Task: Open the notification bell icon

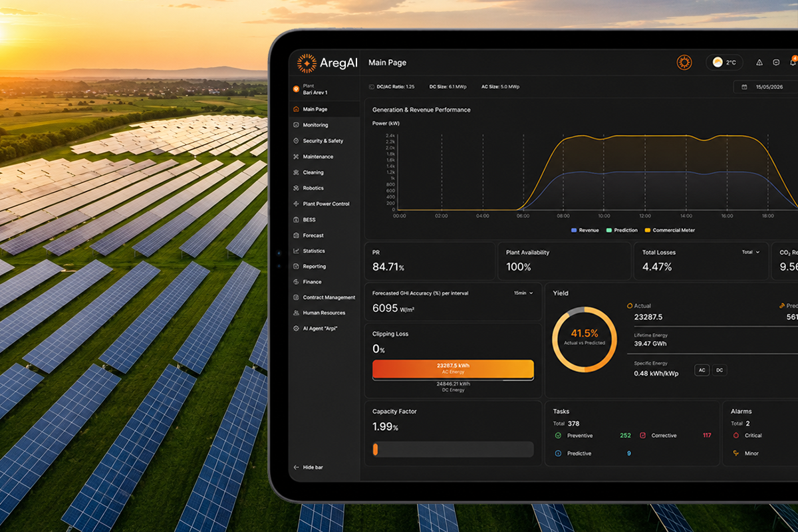Action: click(x=793, y=62)
